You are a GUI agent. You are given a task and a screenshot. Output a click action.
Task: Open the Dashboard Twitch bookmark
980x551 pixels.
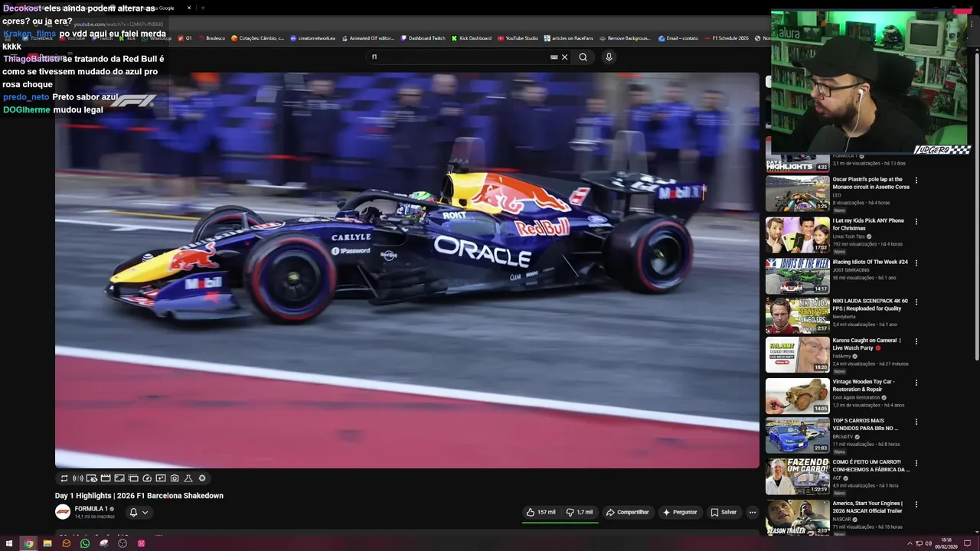(x=423, y=38)
